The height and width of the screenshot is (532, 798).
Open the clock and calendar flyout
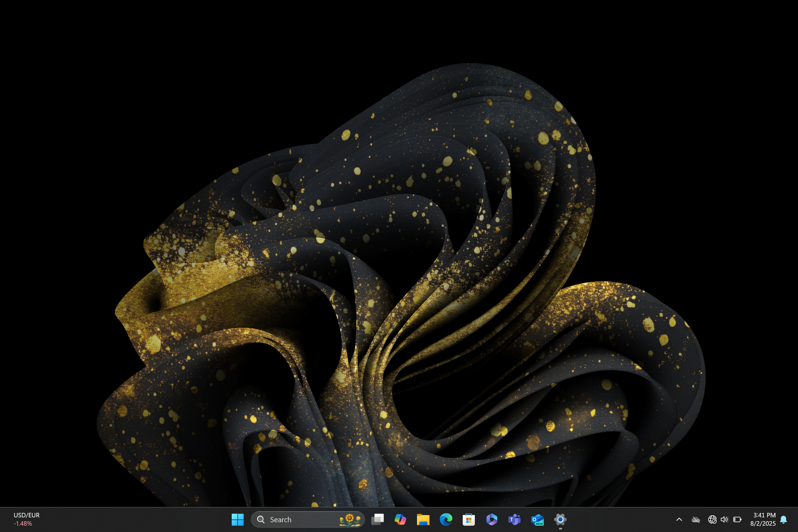point(762,519)
